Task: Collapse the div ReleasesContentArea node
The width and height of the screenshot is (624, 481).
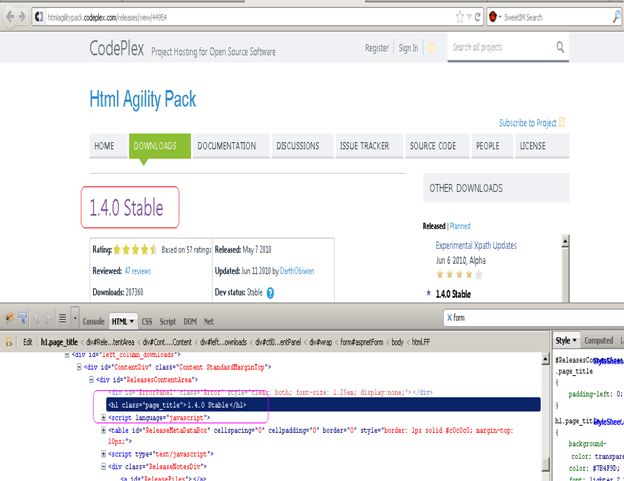Action: 91,380
